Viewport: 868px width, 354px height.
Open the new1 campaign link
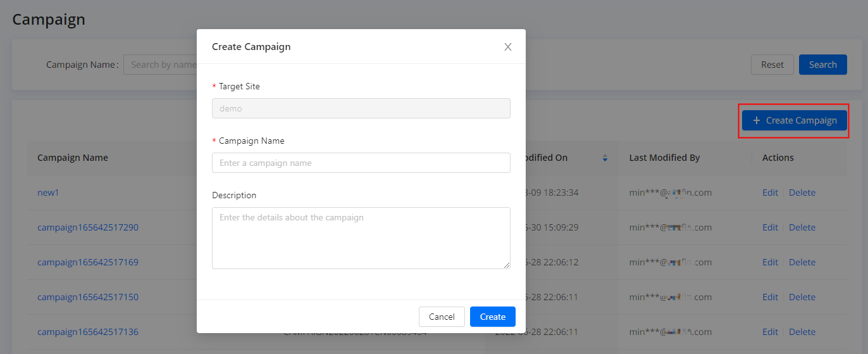click(x=48, y=193)
